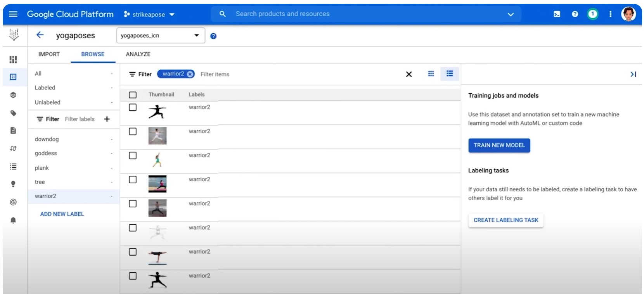The image size is (644, 294).
Task: Go to the IMPORT tab
Action: coord(49,54)
